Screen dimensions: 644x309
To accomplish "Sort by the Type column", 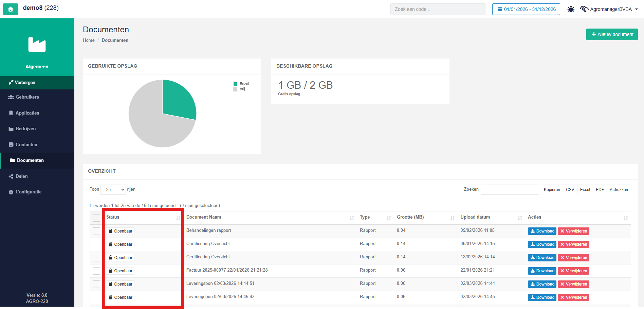I will 375,218.
